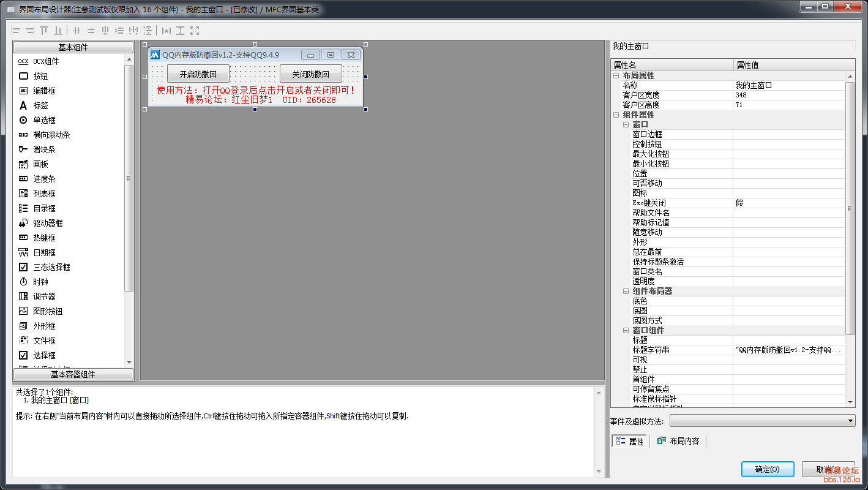
Task: Click the align bottom edges toolbar icon
Action: point(58,30)
